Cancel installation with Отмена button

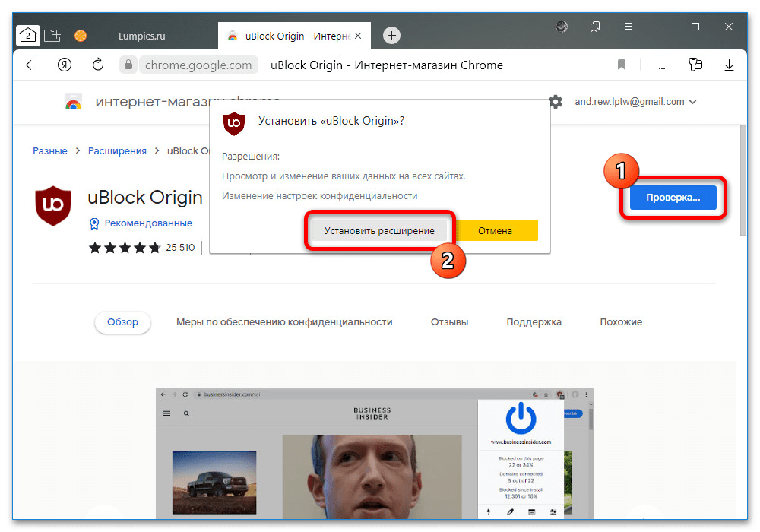click(495, 230)
